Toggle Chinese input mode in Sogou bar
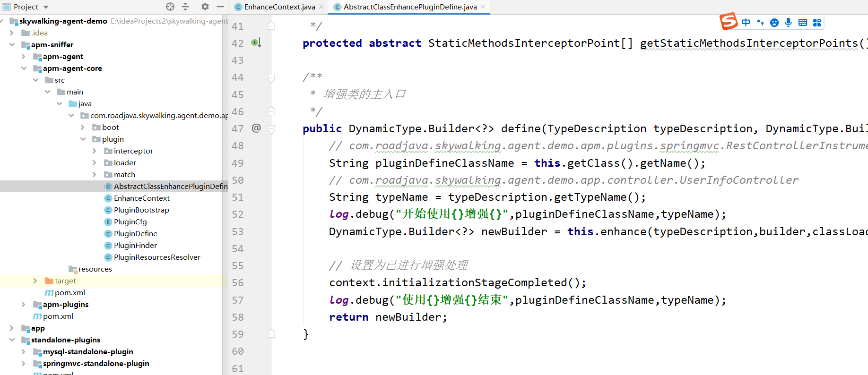 [746, 22]
